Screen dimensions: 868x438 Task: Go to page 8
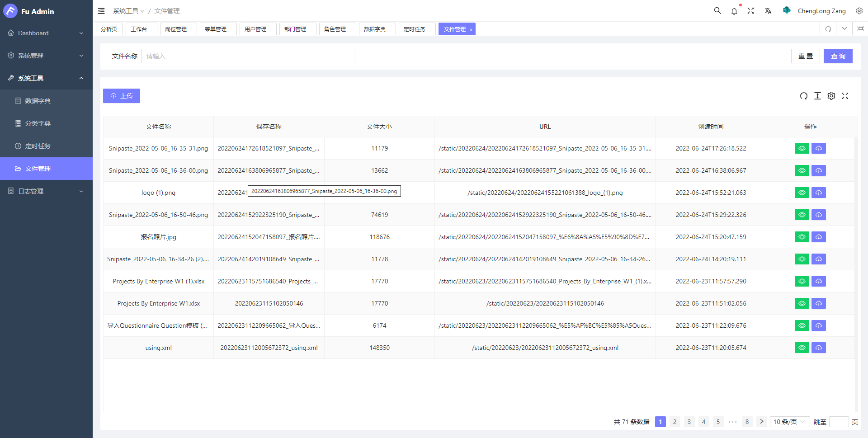pyautogui.click(x=747, y=422)
